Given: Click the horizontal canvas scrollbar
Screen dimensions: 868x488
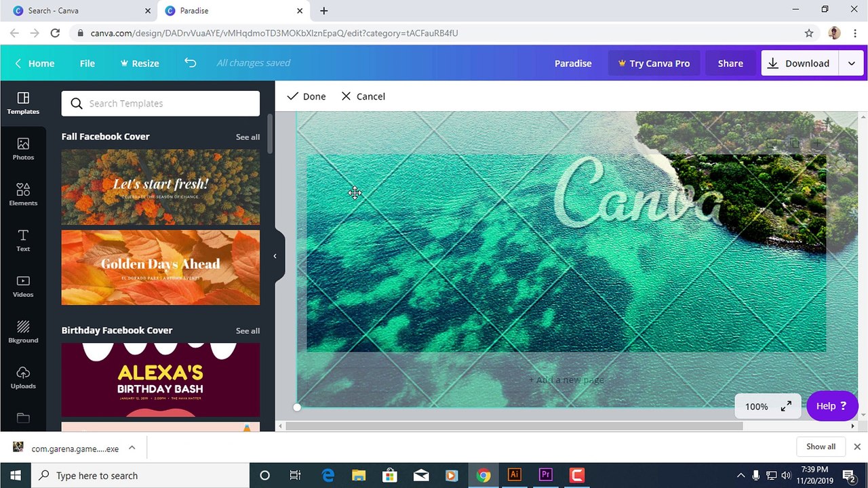Looking at the screenshot, I should (x=514, y=426).
